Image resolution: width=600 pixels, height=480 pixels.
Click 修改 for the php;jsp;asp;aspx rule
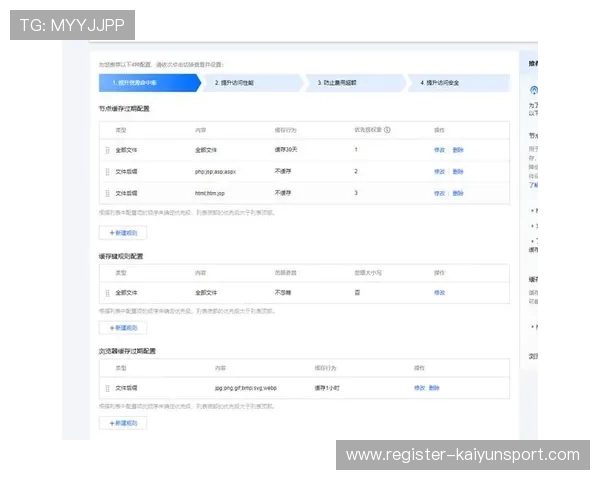coord(439,171)
